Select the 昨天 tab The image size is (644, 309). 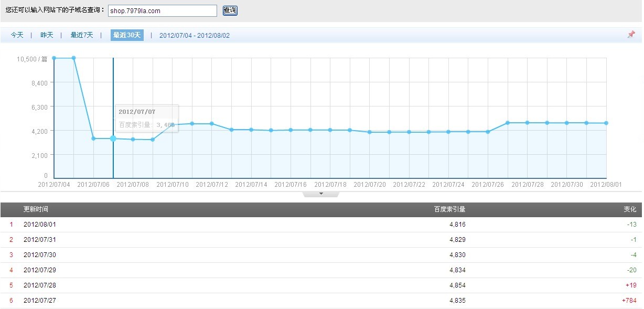[47, 35]
